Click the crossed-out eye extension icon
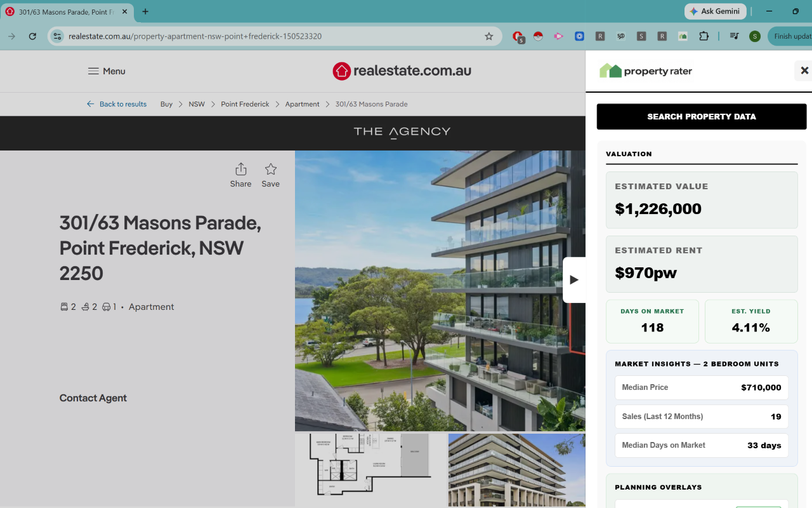812x508 pixels. tap(620, 36)
